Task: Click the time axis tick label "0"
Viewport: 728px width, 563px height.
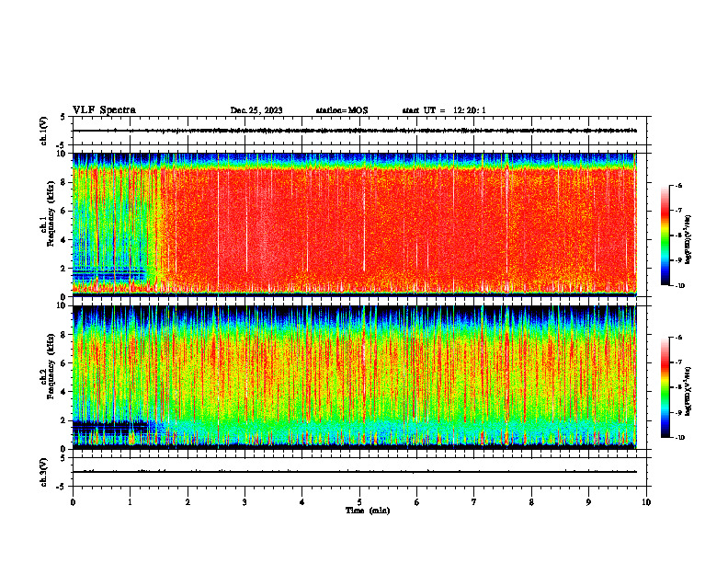Action: [x=73, y=502]
